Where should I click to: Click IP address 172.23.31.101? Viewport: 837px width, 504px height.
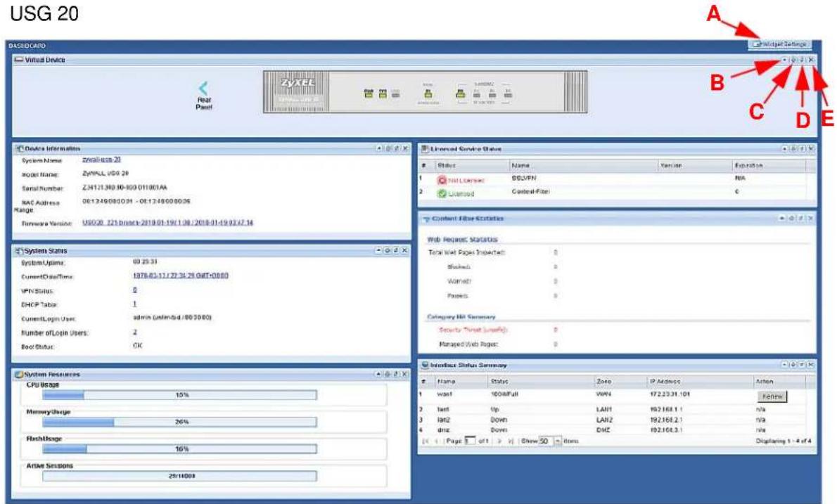[x=670, y=394]
